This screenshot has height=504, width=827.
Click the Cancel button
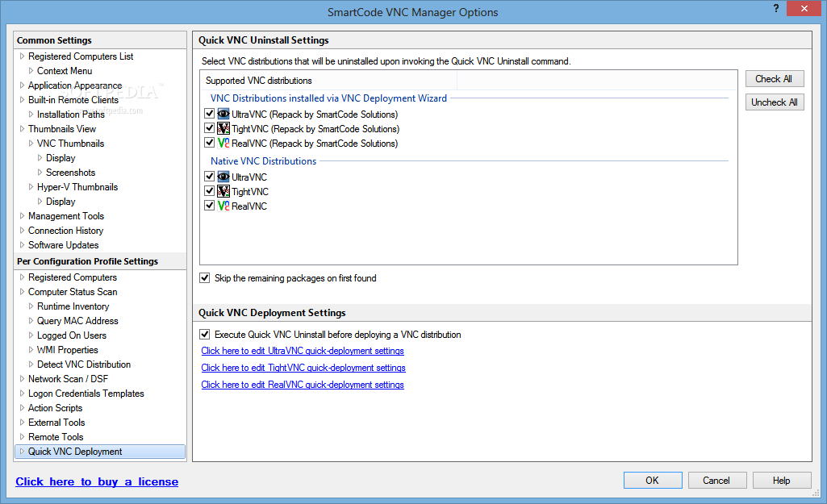coord(716,481)
